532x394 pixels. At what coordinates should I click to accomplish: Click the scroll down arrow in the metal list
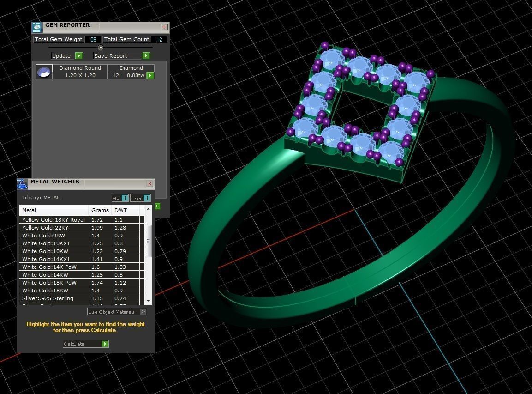point(148,301)
